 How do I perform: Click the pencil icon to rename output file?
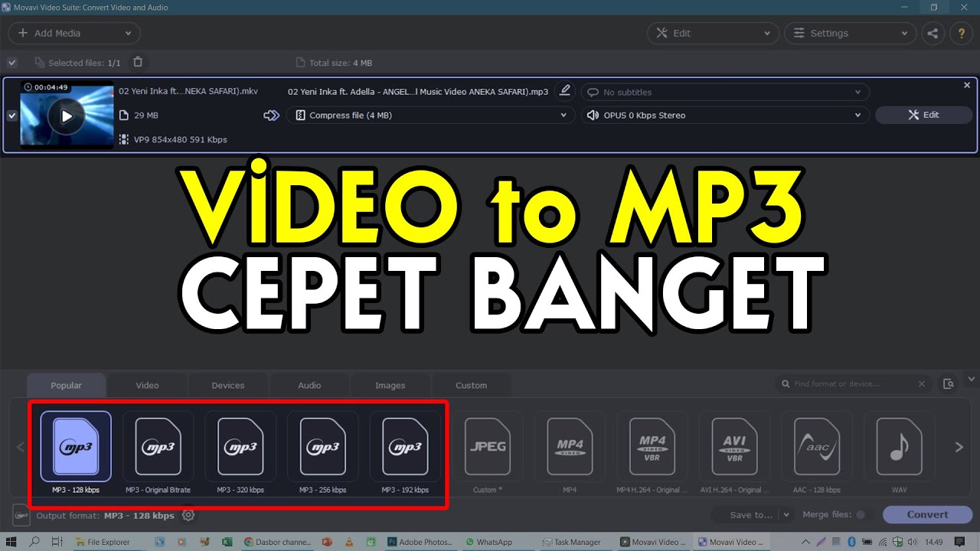coord(565,91)
